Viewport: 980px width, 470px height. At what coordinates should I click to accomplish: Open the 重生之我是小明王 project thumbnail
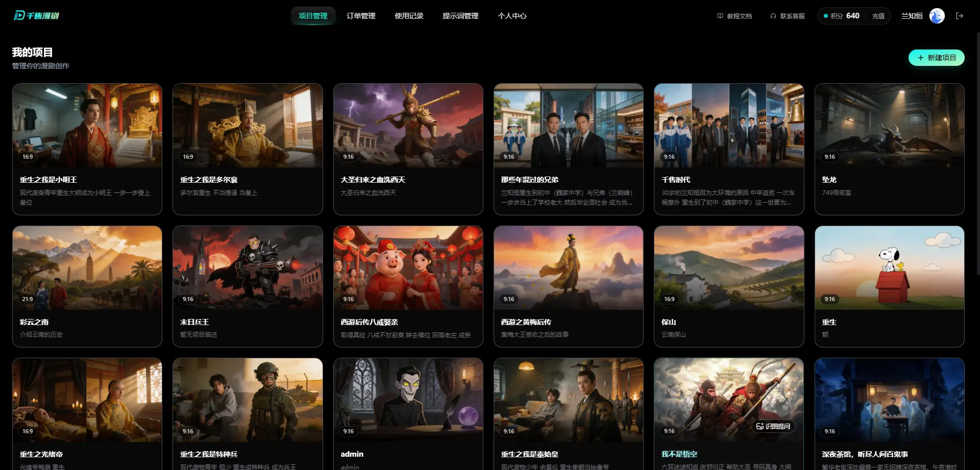[87, 126]
